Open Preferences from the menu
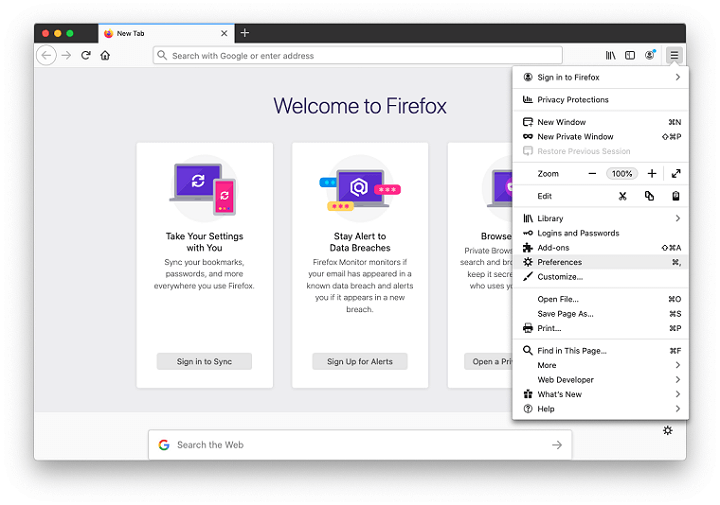 coord(601,262)
